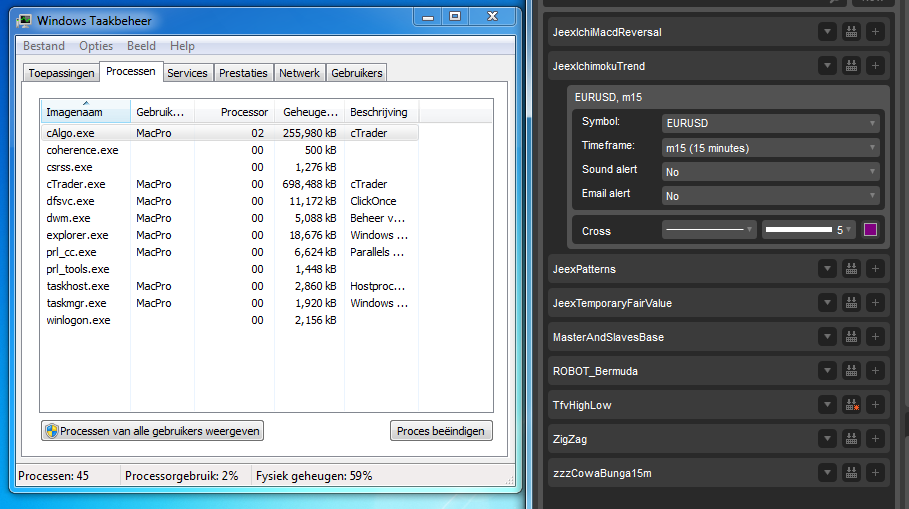Click the build icon for ROBOT_Bermuda
This screenshot has width=909, height=509.
click(851, 371)
